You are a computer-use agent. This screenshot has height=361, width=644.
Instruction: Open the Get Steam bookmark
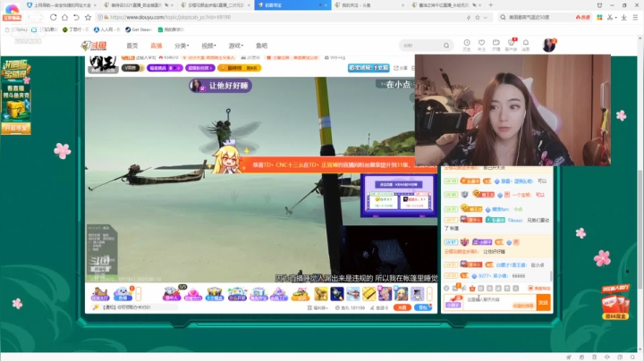tap(139, 29)
